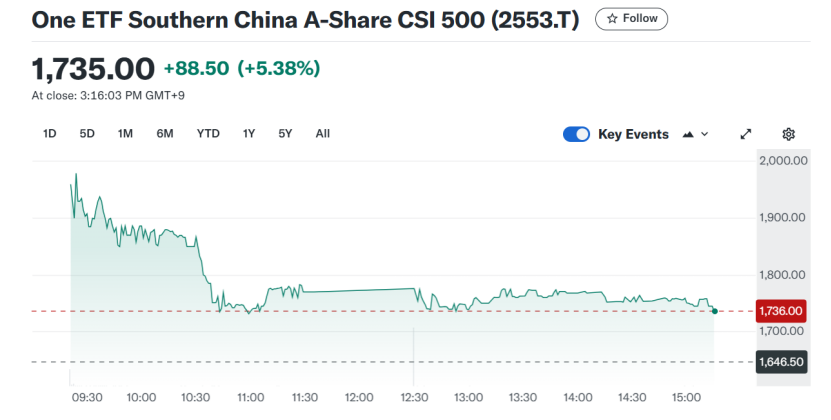This screenshot has width=831, height=420.
Task: Click the ETF title heading
Action: [306, 20]
